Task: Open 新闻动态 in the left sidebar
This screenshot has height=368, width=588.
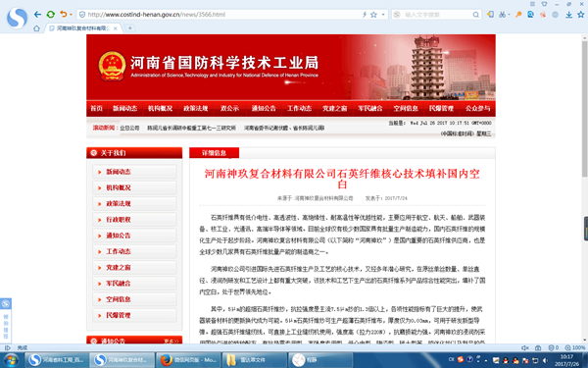Action: click(x=134, y=172)
